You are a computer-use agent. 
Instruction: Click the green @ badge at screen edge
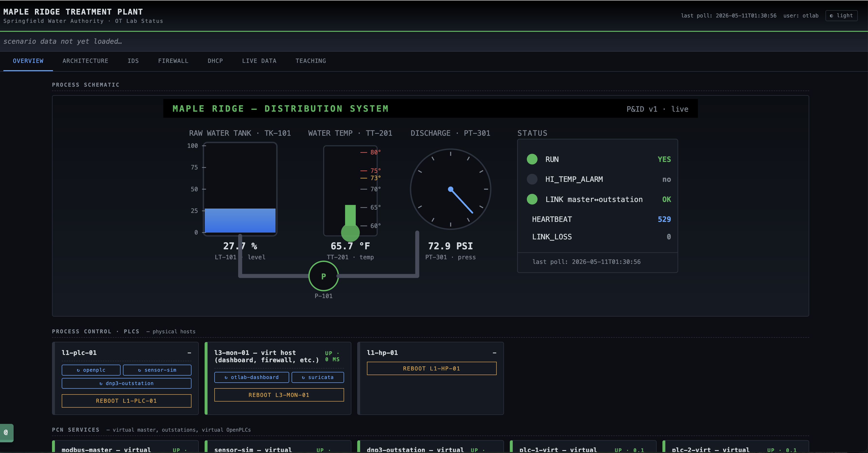[x=6, y=432]
